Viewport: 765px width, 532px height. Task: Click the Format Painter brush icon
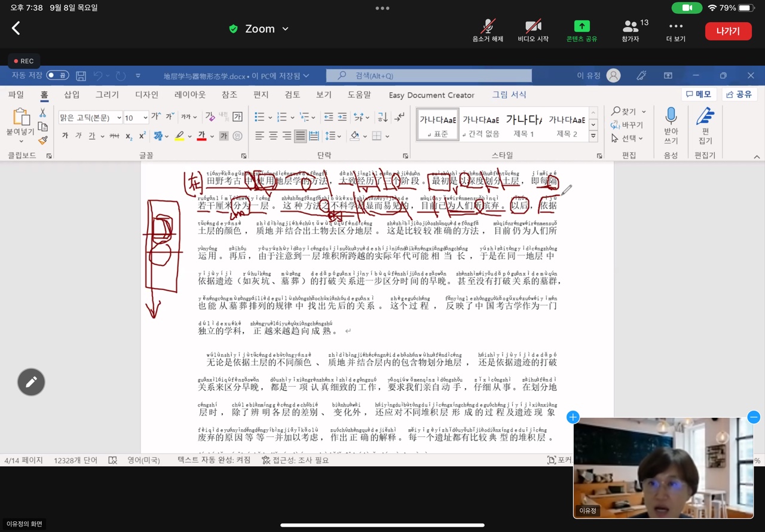42,140
